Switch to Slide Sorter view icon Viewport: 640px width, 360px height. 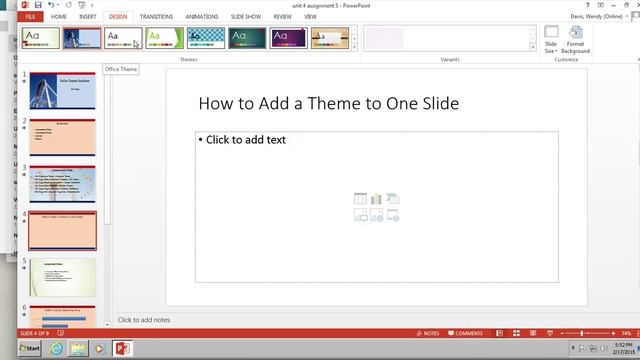tap(516, 333)
